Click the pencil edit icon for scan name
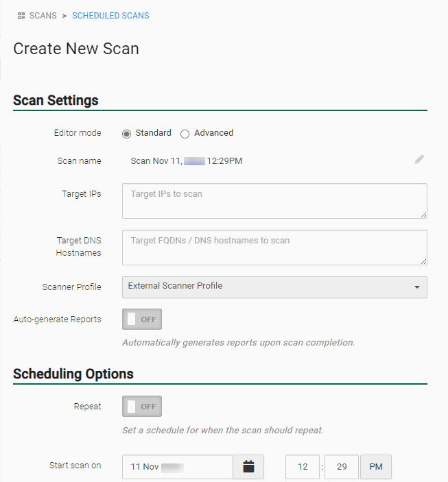 coord(419,159)
